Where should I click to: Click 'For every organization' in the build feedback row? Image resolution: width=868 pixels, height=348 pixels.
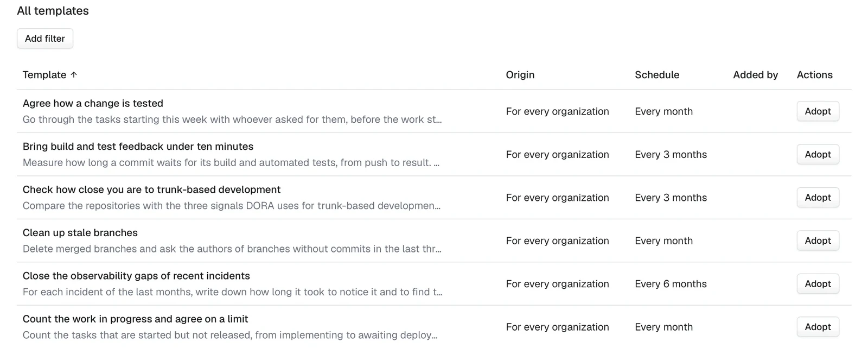click(x=557, y=154)
